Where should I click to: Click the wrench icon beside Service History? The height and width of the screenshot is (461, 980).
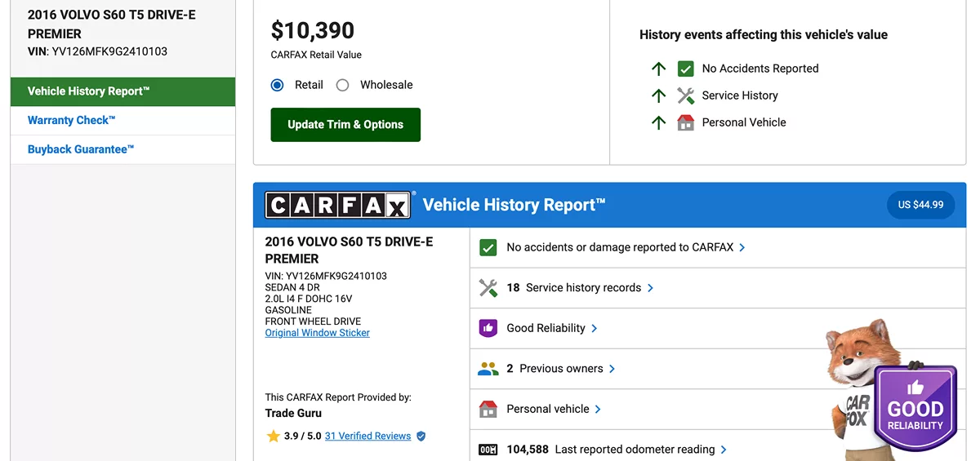click(685, 95)
